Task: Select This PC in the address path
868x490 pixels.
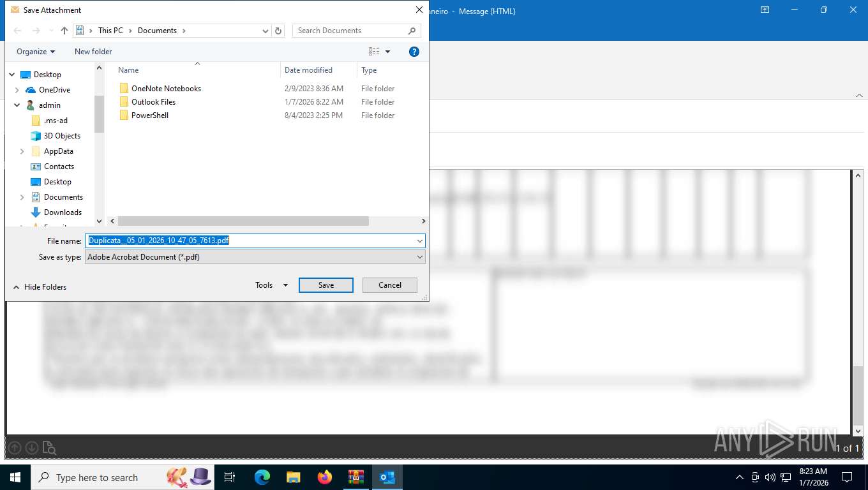Action: [x=110, y=31]
